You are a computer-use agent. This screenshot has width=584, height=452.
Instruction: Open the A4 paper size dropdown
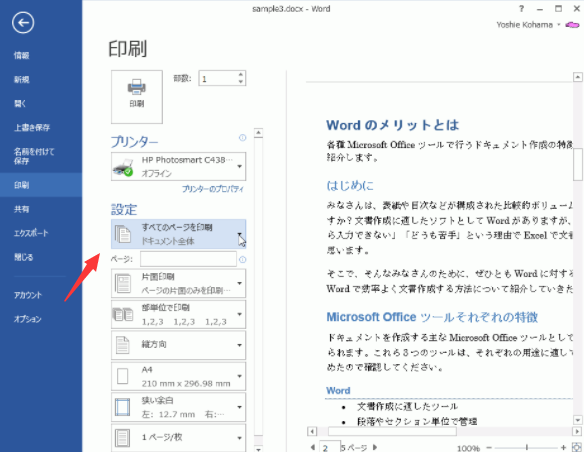coord(178,376)
